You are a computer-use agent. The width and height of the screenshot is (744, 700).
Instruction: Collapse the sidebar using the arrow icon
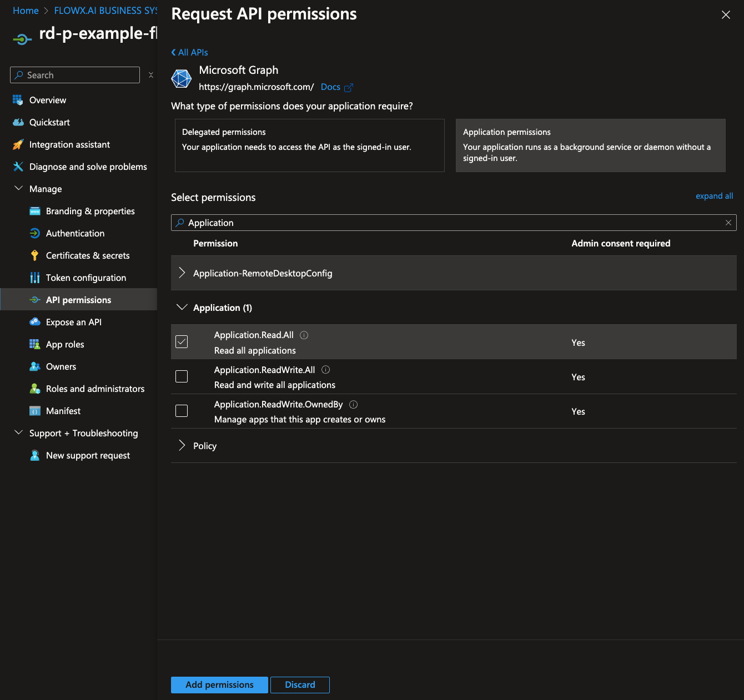tap(151, 75)
